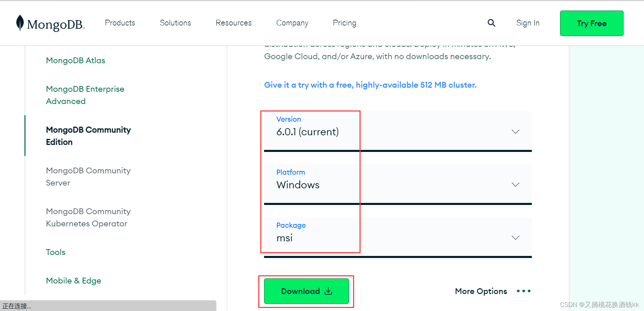Click the Try Free button
Screen dimensions: 644x311
591,23
